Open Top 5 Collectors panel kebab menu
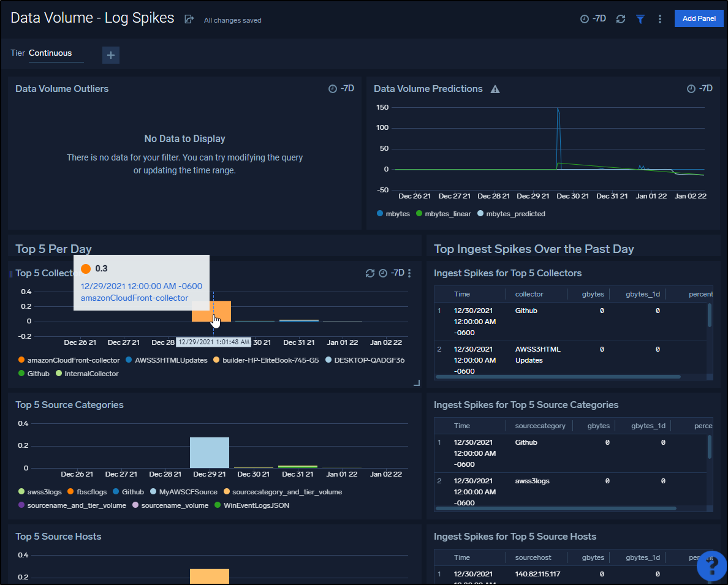Viewport: 728px width, 585px height. pyautogui.click(x=409, y=273)
